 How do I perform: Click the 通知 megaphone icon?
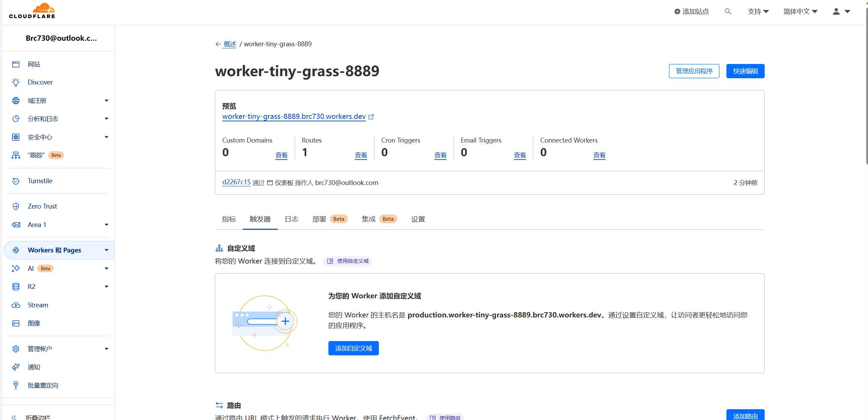[16, 367]
